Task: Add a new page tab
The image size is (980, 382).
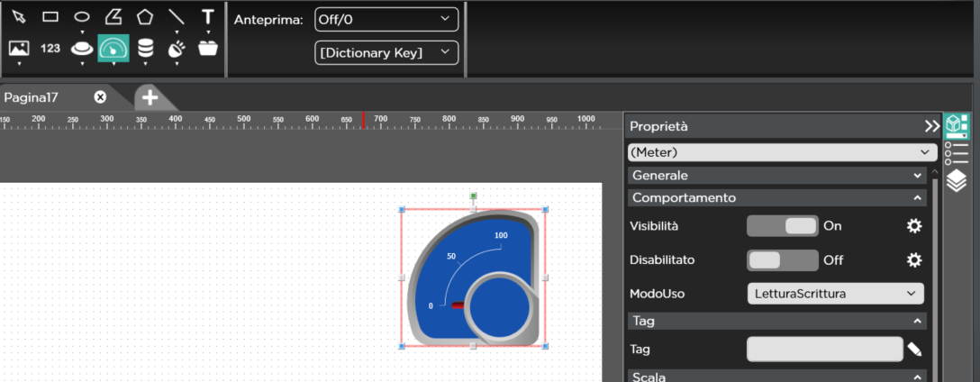Action: pos(150,97)
